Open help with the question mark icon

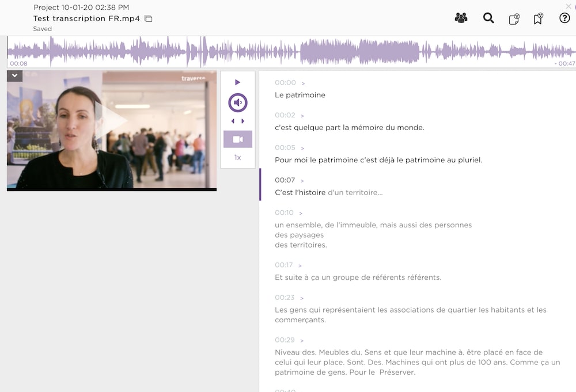(x=564, y=18)
